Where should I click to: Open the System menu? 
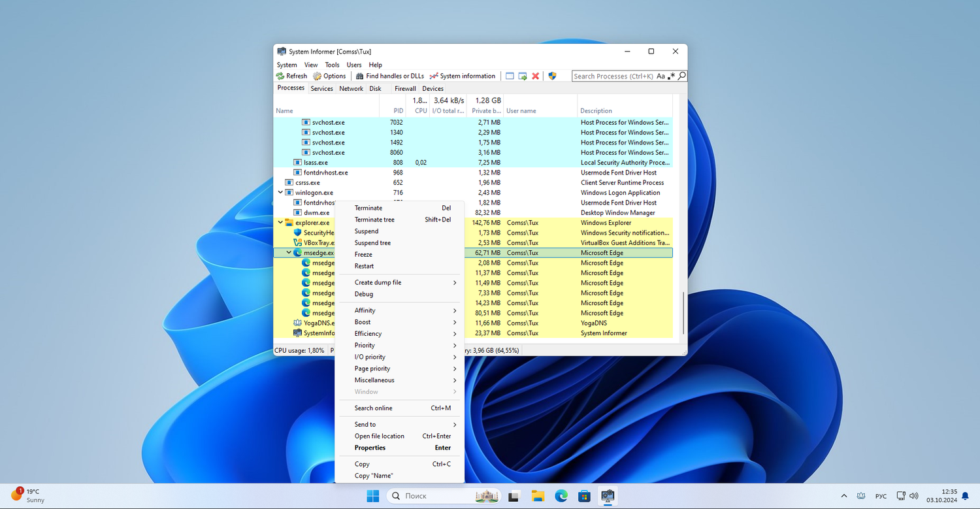point(287,65)
